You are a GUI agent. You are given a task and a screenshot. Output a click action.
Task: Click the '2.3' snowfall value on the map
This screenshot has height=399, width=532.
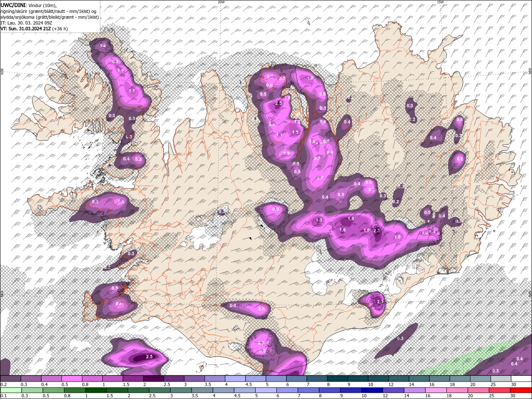point(377,231)
